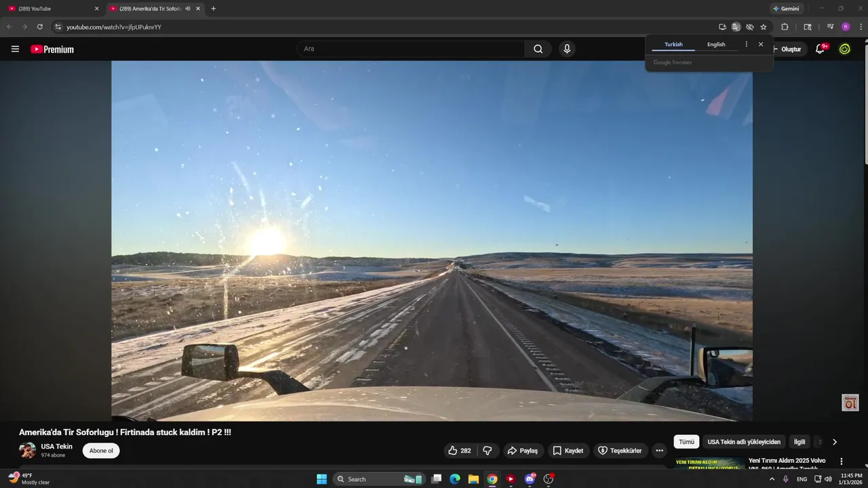The width and height of the screenshot is (868, 488).
Task: Subscribe with Abone ol button
Action: click(x=101, y=451)
